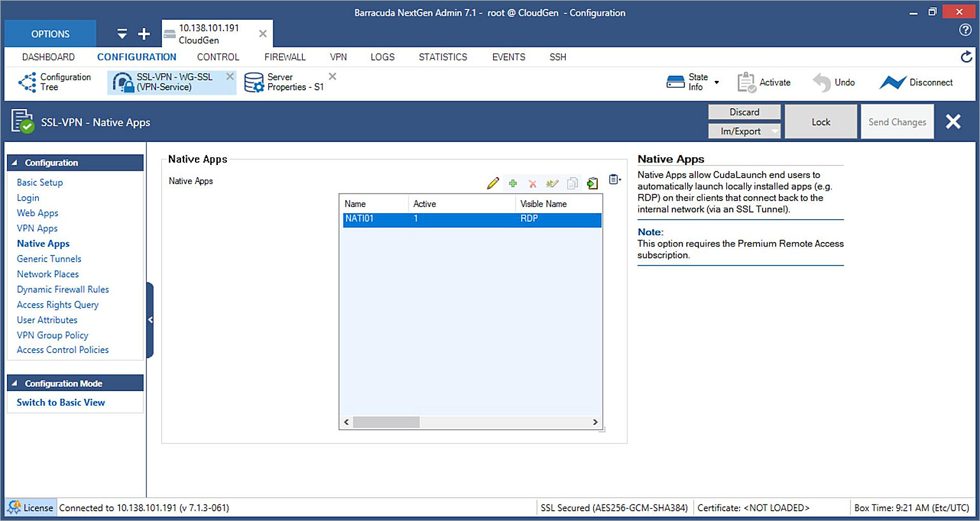The width and height of the screenshot is (980, 521).
Task: Open the list view menu beside the toolbar
Action: click(x=614, y=180)
